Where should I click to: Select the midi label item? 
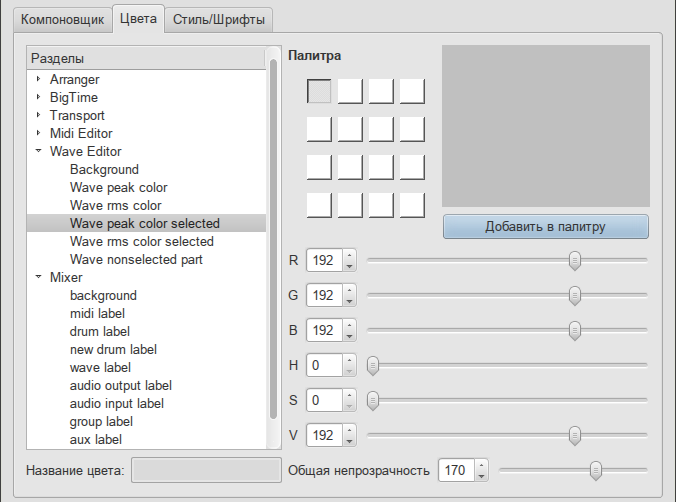pyautogui.click(x=97, y=314)
